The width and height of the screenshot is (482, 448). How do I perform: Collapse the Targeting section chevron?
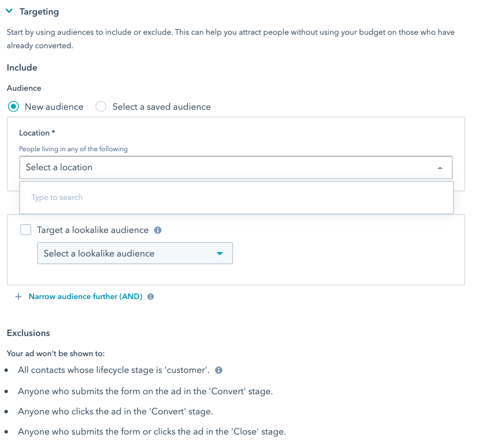9,11
